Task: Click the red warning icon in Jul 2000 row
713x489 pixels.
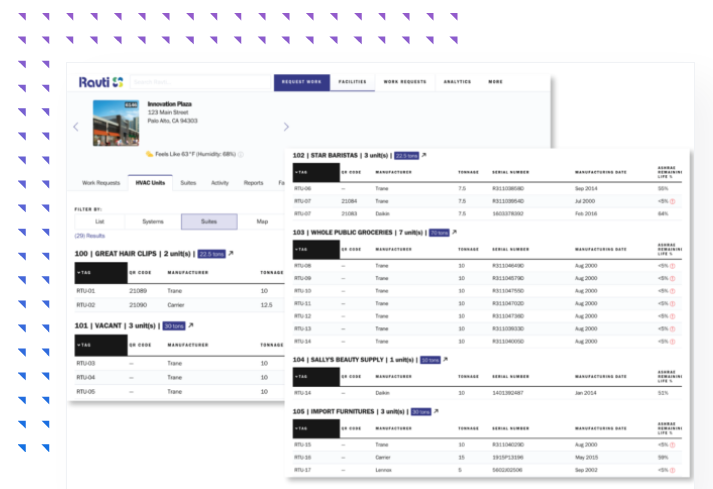Action: pos(673,201)
